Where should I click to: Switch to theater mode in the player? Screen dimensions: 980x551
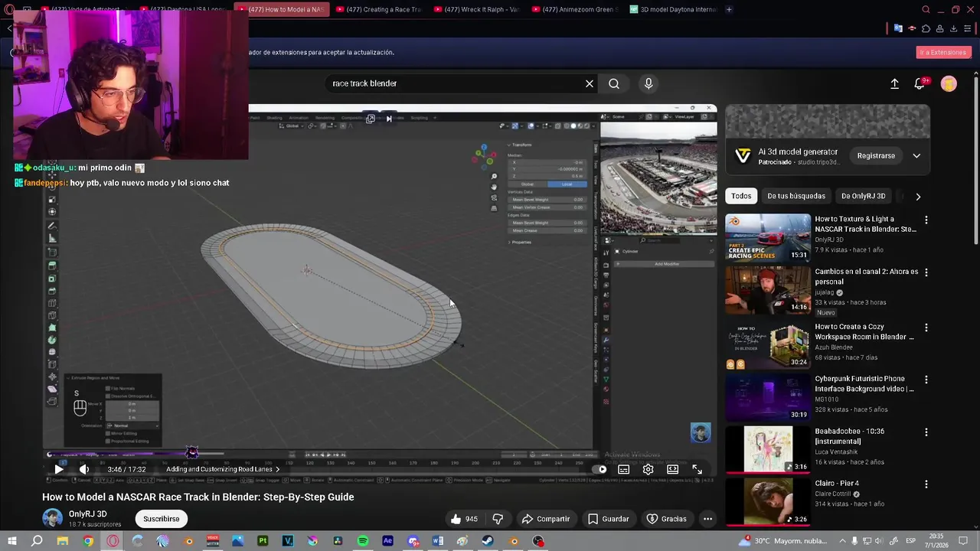point(673,469)
